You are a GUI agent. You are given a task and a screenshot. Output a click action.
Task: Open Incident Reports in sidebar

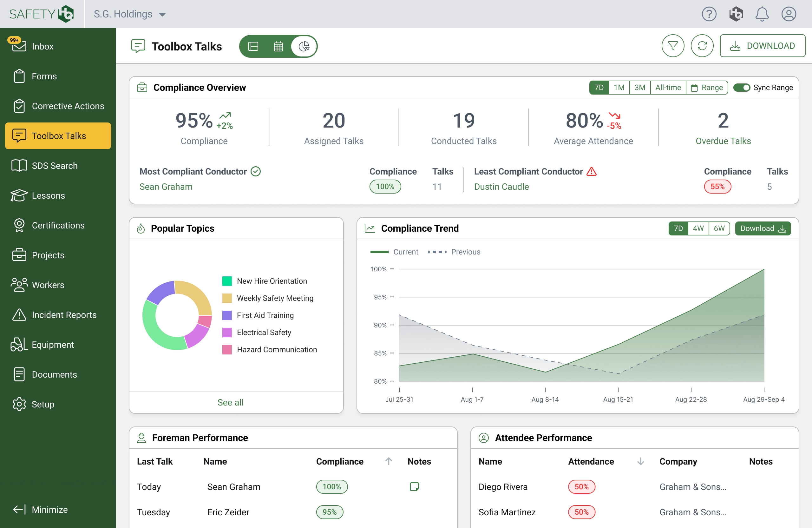[x=64, y=315]
